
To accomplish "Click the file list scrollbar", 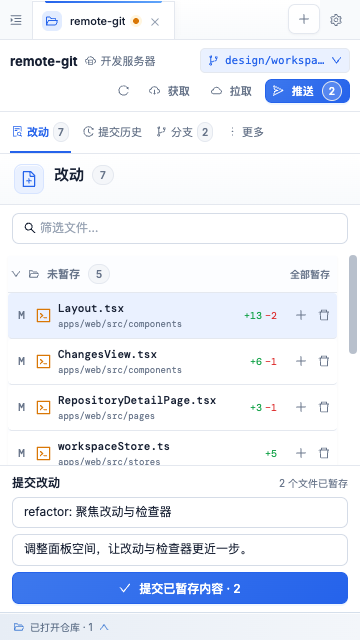I will click(x=353, y=304).
